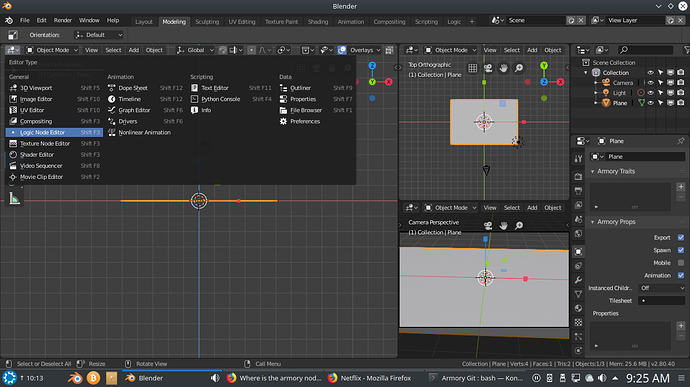The width and height of the screenshot is (690, 387).
Task: Toggle the Export checkbox
Action: [x=681, y=237]
